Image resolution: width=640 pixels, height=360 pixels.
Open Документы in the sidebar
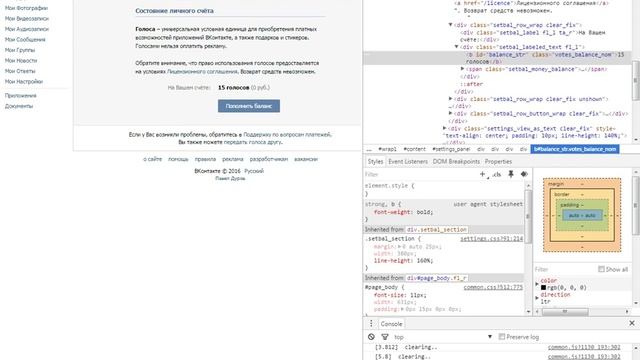coord(19,106)
